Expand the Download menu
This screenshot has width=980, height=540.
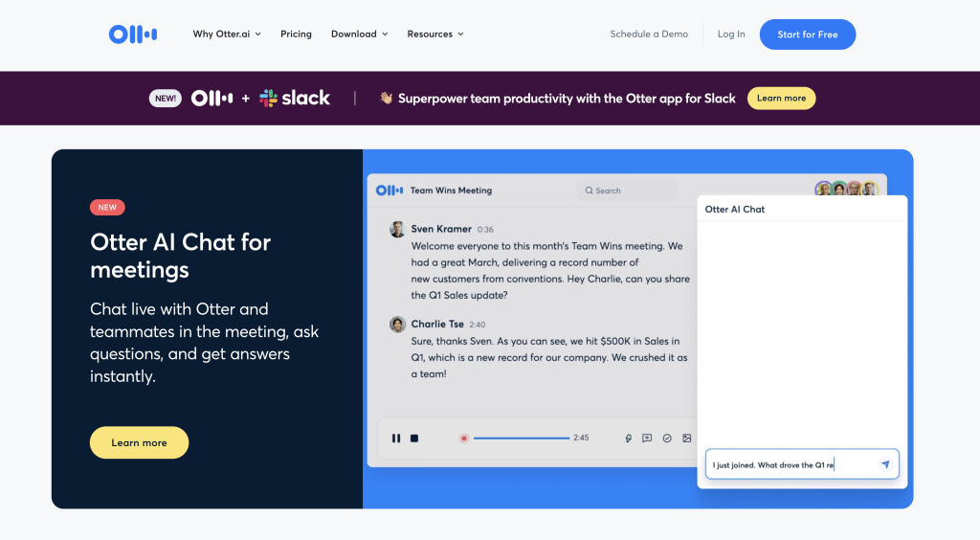point(360,34)
